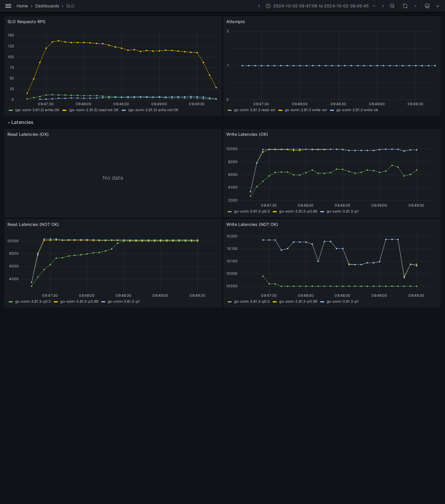Open refresh interval dropdown arrow
This screenshot has width=445, height=504.
point(415,6)
